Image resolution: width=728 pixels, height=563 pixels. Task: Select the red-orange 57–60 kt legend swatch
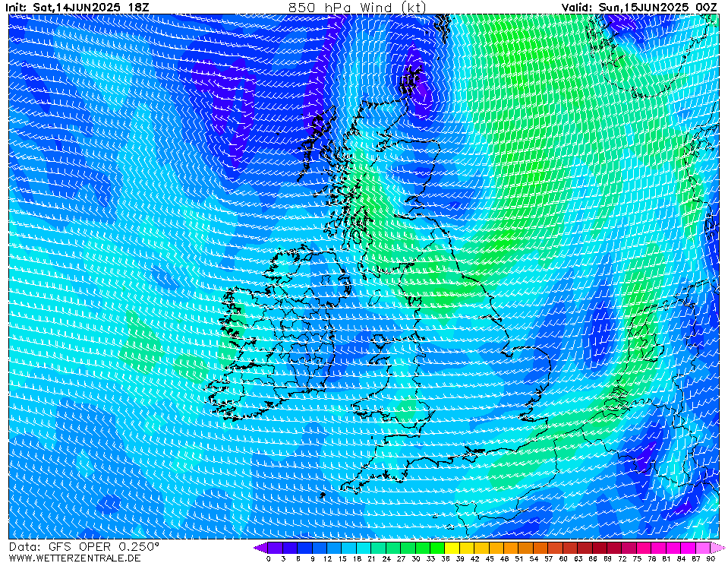(556, 548)
